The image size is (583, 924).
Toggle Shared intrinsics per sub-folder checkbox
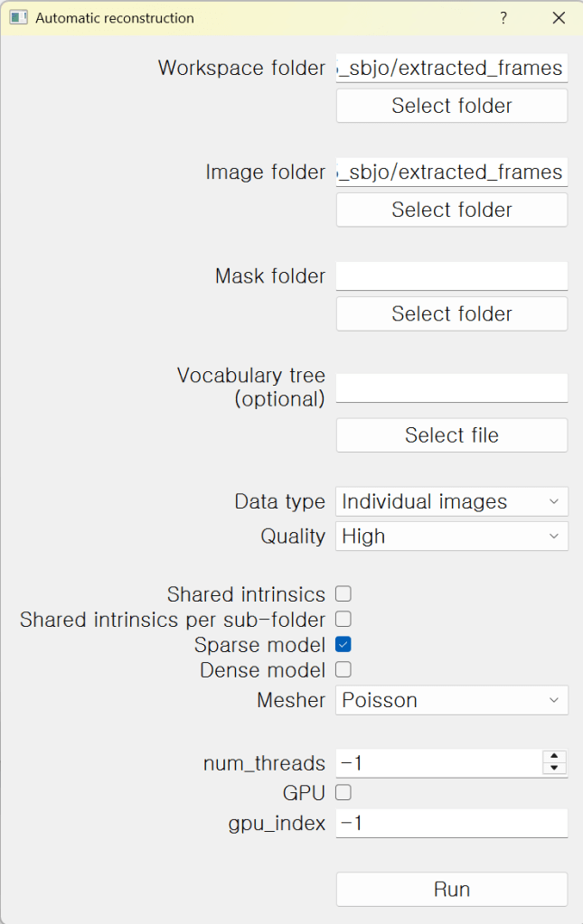click(343, 620)
